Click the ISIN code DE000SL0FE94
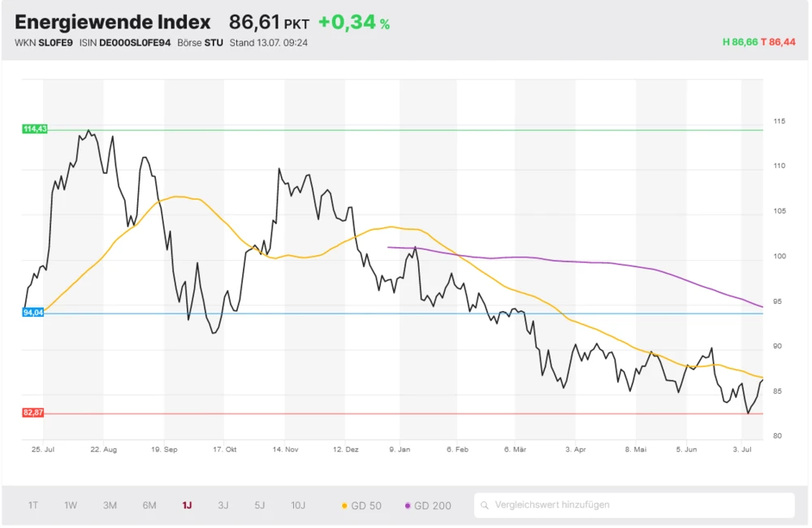 pyautogui.click(x=134, y=43)
